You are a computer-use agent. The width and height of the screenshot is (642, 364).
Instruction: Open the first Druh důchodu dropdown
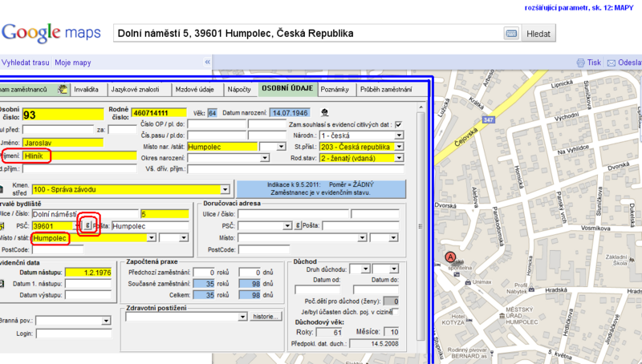365,269
